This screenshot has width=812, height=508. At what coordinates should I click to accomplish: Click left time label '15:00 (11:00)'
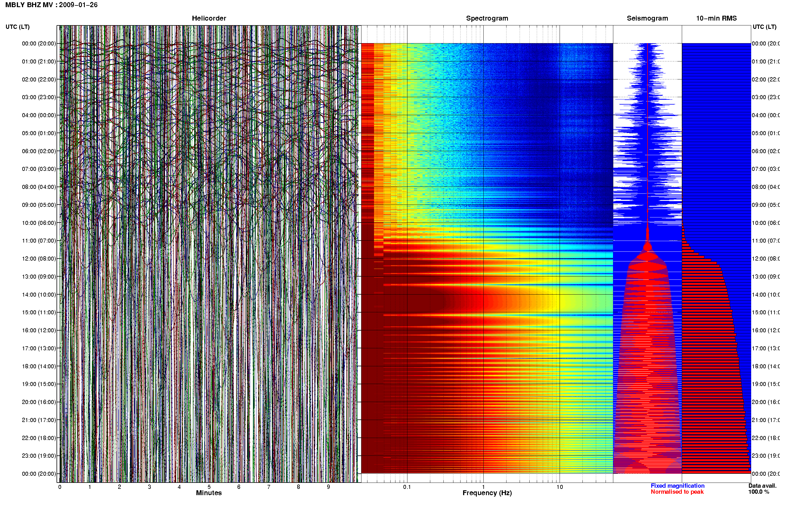point(39,312)
